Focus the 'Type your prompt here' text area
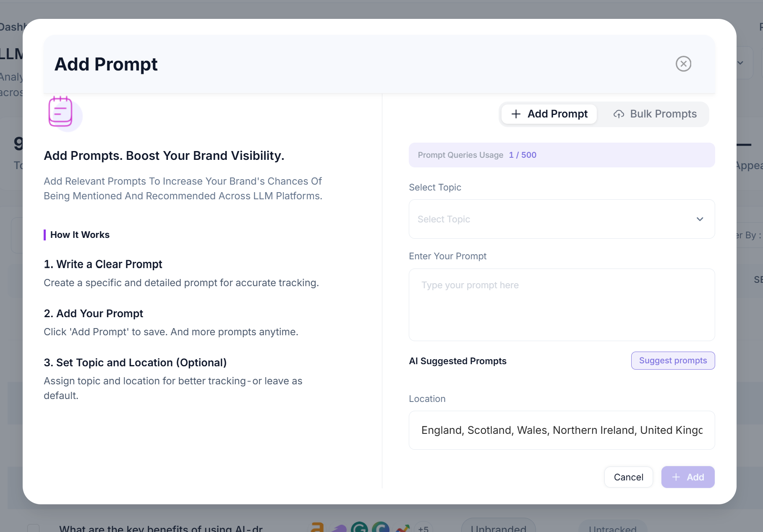The image size is (763, 532). coord(562,305)
